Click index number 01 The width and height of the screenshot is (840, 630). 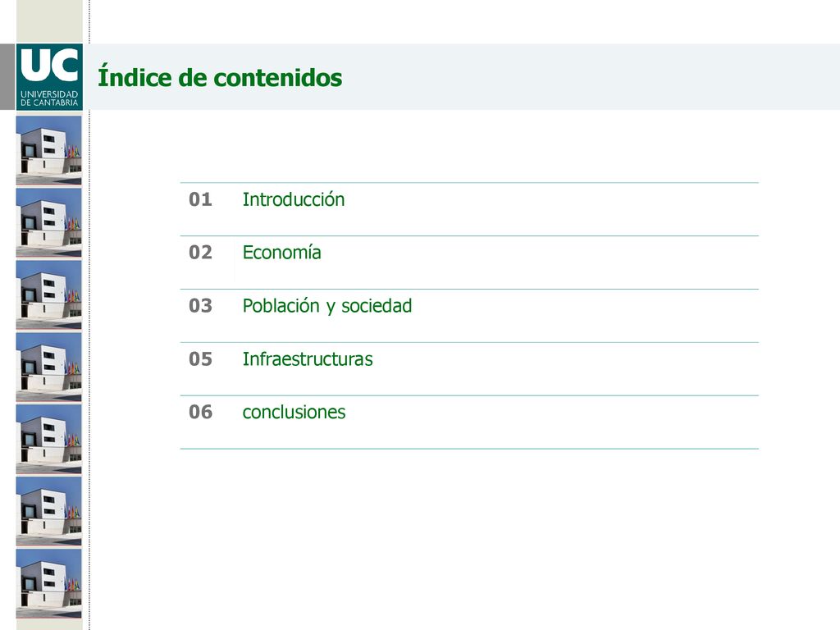200,199
